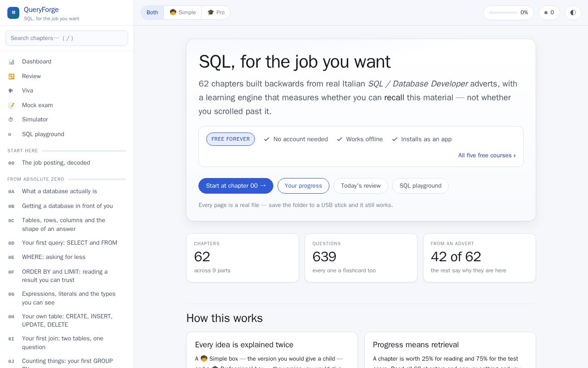Click the streak counter showing 0
This screenshot has height=368, width=588.
tap(549, 13)
